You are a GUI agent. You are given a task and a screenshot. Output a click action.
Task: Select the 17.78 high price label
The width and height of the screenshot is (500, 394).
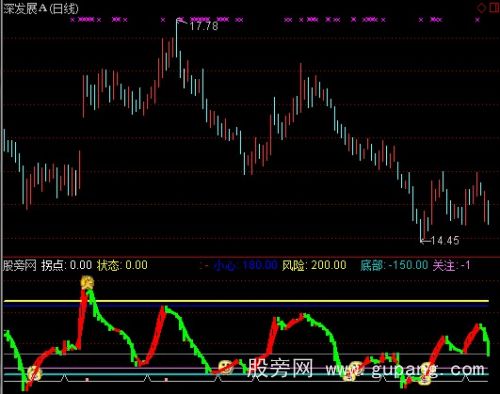click(x=204, y=26)
